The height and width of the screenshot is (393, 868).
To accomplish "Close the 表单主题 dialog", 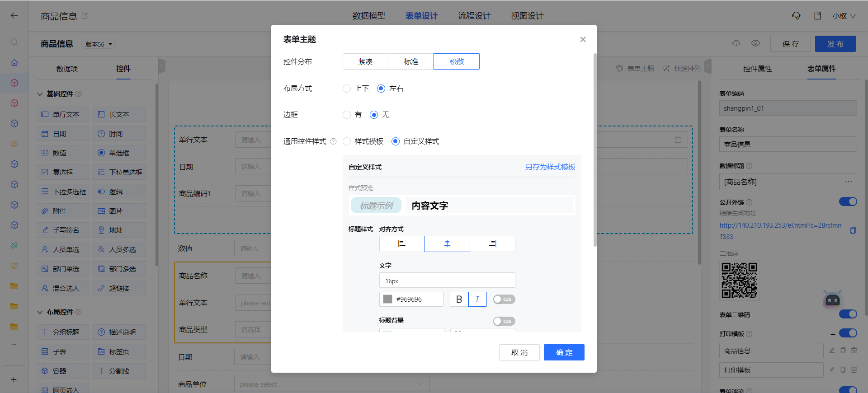I will 583,39.
